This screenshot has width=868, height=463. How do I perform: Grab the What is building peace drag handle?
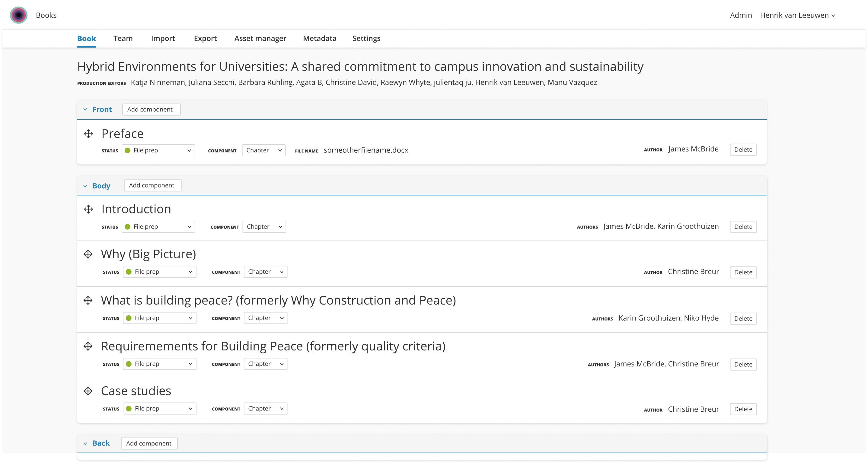(x=88, y=300)
